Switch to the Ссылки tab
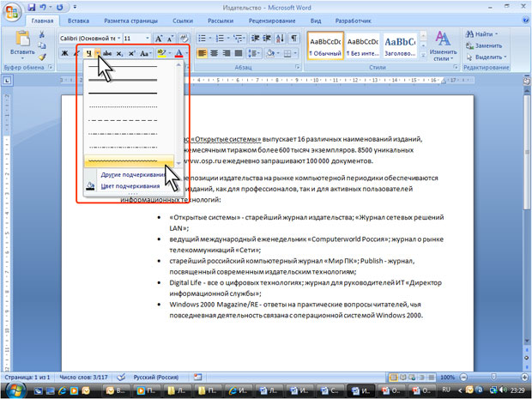The height and width of the screenshot is (399, 532). [x=183, y=21]
